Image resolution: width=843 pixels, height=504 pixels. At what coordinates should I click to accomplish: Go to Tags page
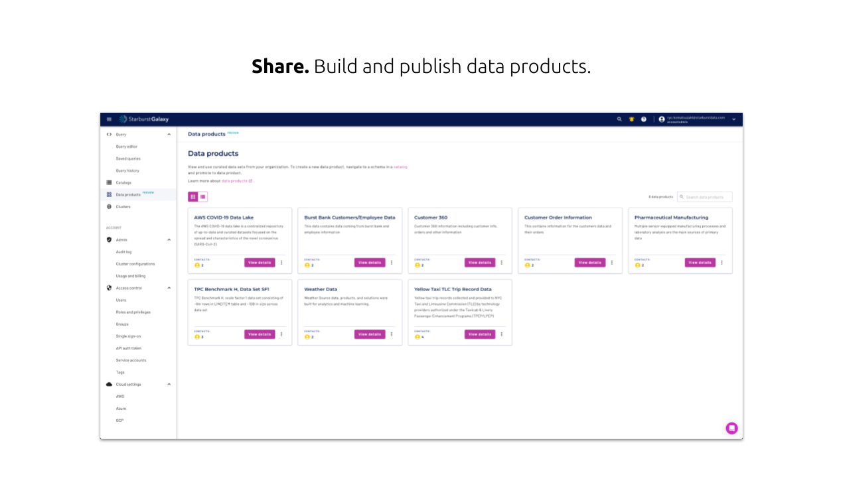(x=120, y=372)
